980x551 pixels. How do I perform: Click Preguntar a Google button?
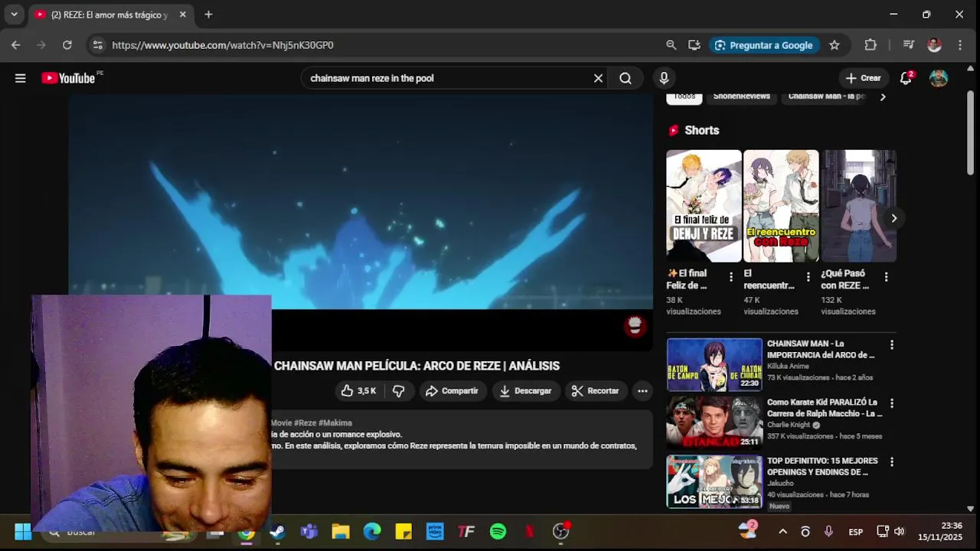[x=763, y=45]
